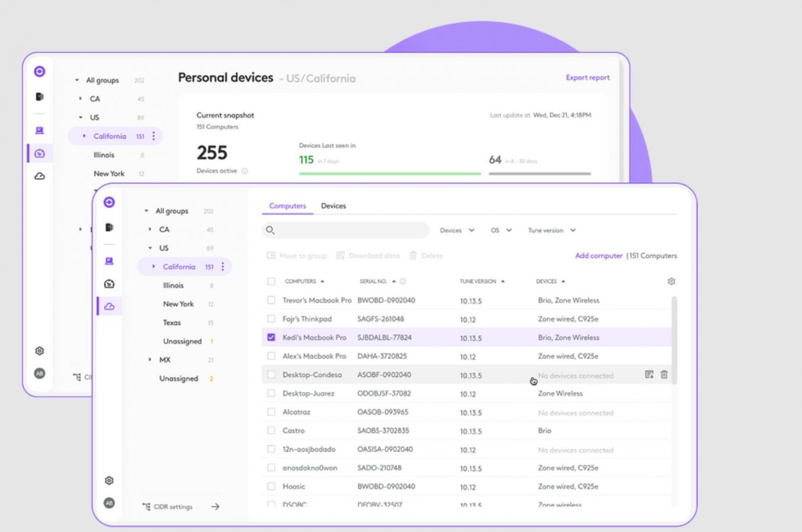
Task: Open the rooms/door icon in front window sidebar
Action: [109, 227]
